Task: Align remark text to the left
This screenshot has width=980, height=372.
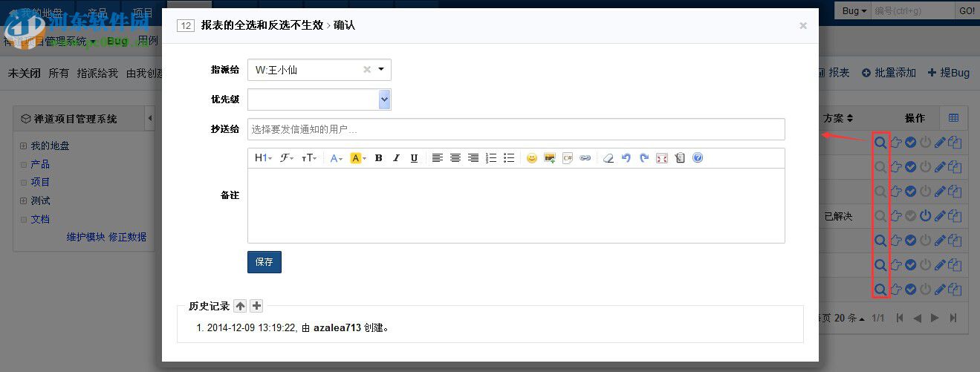Action: (438, 158)
